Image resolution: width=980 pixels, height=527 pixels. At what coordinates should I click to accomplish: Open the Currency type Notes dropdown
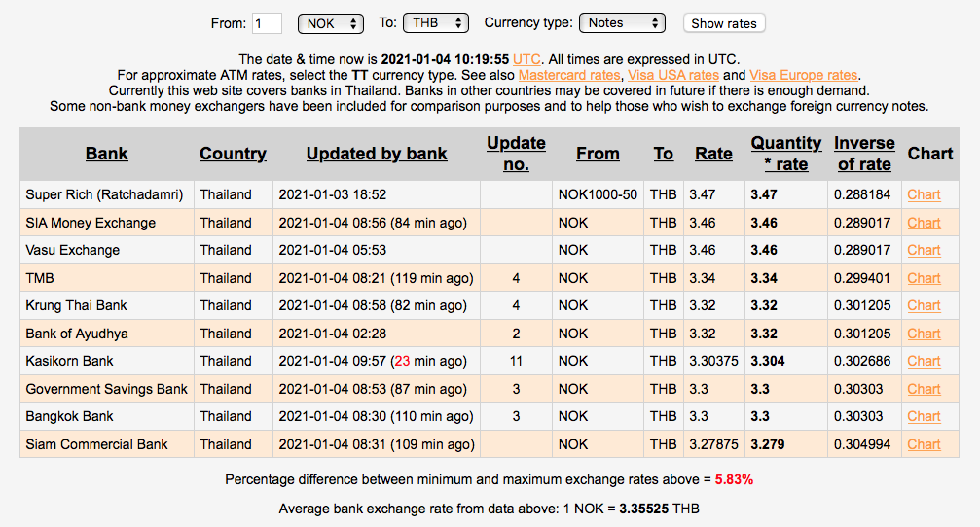tap(622, 22)
